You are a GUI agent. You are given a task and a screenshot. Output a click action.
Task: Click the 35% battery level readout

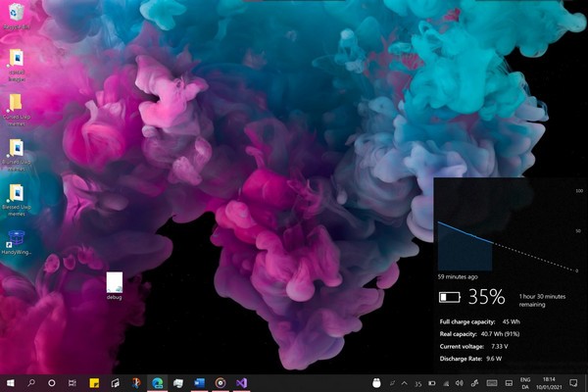[x=486, y=296]
